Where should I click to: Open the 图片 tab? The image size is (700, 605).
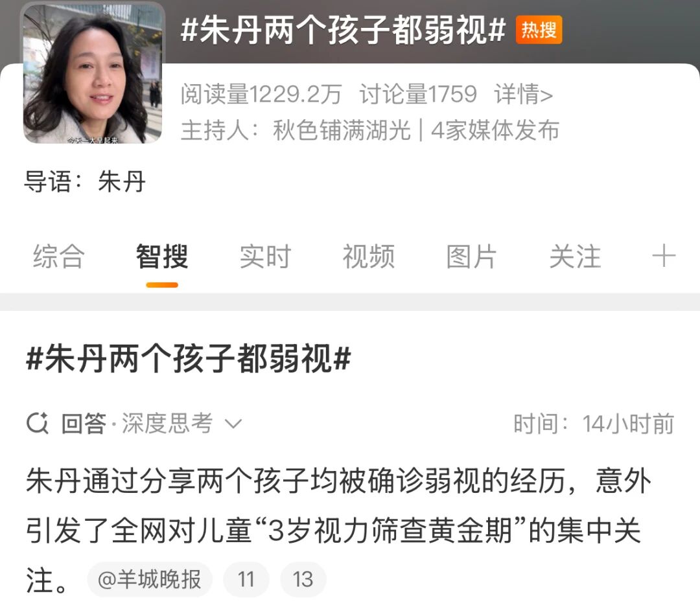click(472, 257)
